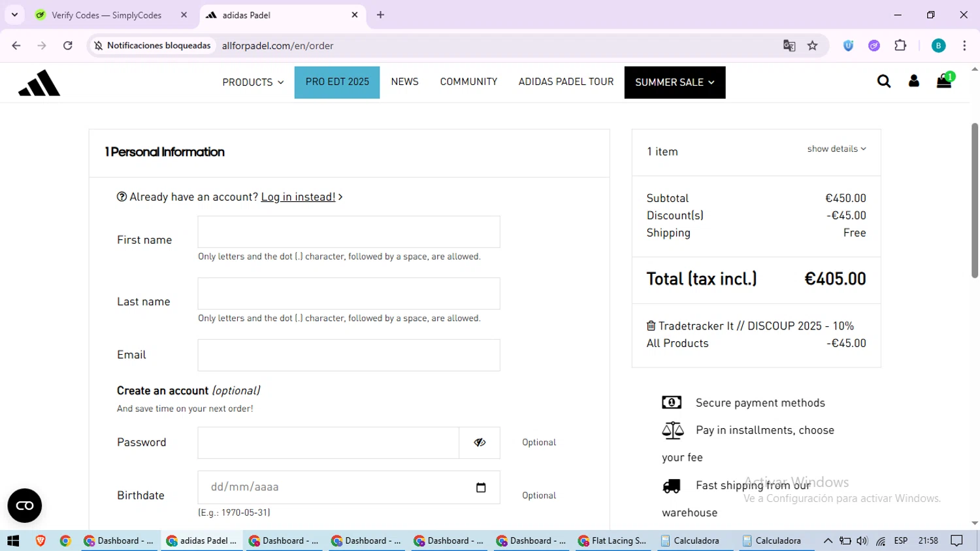This screenshot has height=551, width=980.
Task: Click the adidas logo in header
Action: coord(39,83)
